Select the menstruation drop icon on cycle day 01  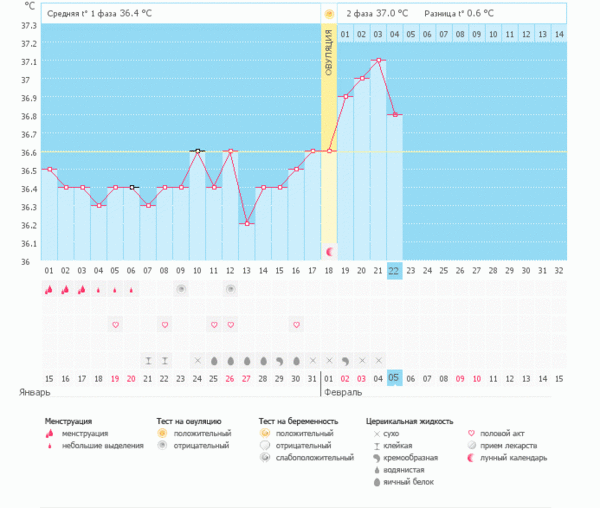pyautogui.click(x=50, y=289)
